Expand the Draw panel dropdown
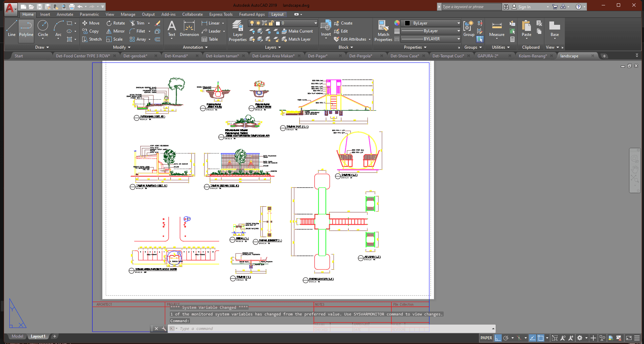The height and width of the screenshot is (344, 644). click(42, 47)
